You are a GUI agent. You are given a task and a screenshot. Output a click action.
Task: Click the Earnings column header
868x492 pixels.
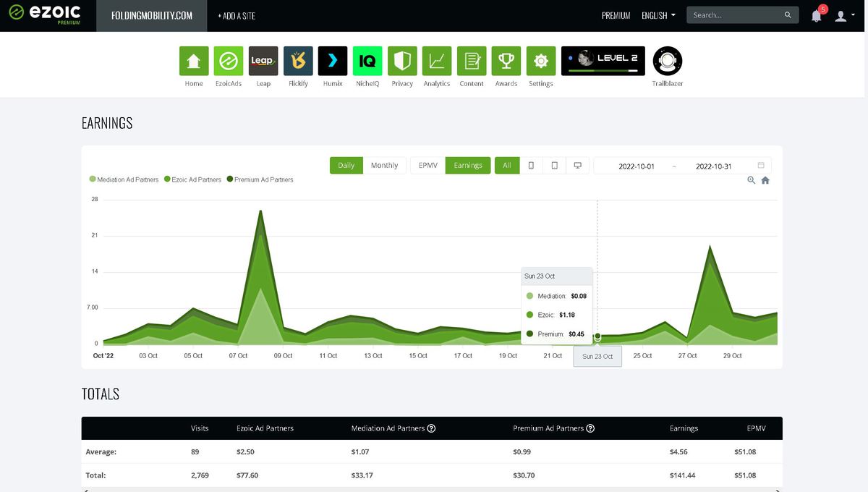[684, 428]
